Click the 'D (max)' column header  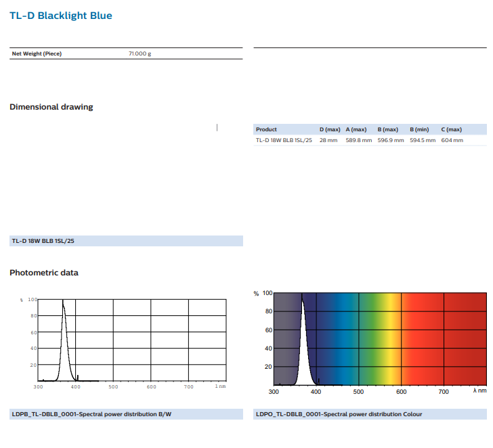pyautogui.click(x=330, y=129)
